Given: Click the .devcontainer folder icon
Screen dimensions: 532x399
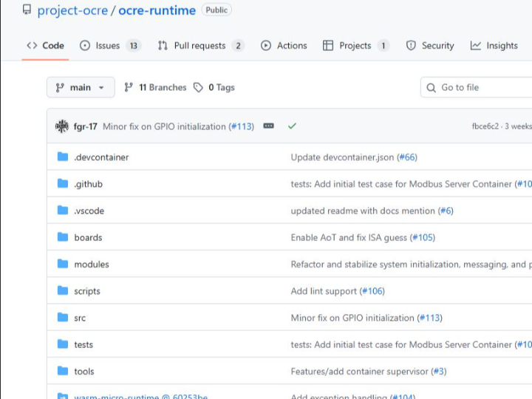Looking at the screenshot, I should click(x=63, y=157).
